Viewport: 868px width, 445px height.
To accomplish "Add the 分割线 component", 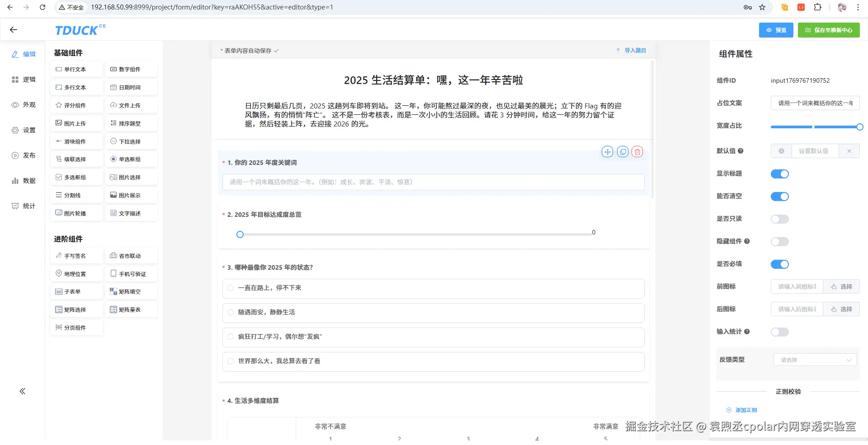I will coord(77,196).
